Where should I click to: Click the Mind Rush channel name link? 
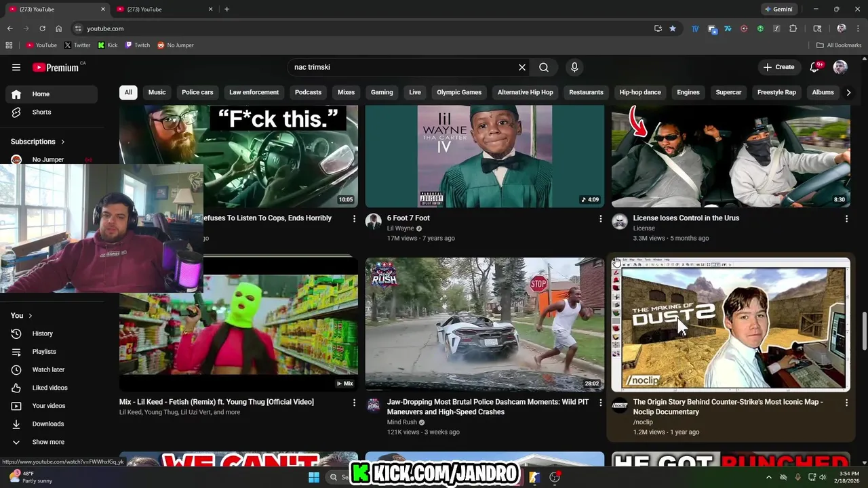point(402,422)
